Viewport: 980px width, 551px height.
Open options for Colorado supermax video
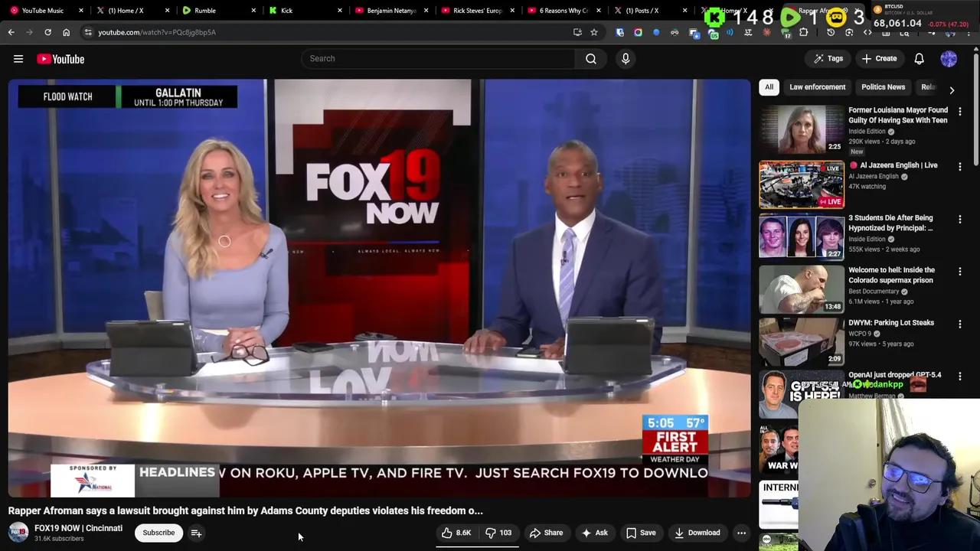(959, 271)
